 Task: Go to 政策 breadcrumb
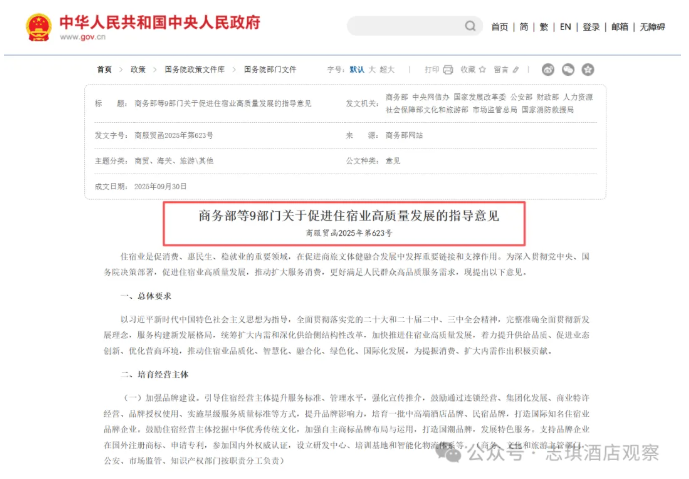click(x=138, y=70)
